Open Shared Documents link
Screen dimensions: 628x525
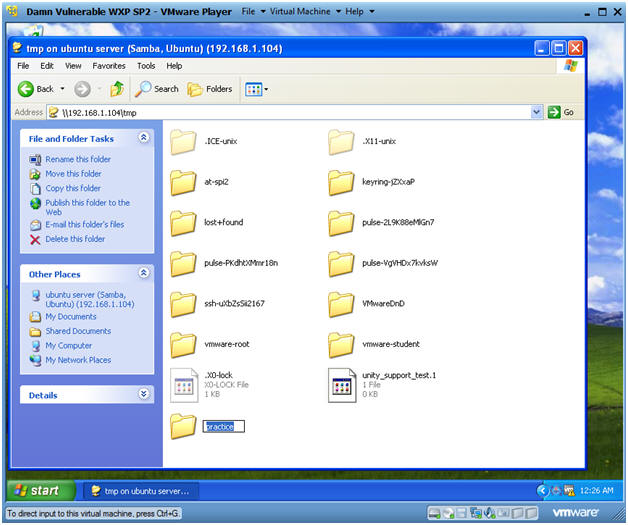(x=78, y=331)
